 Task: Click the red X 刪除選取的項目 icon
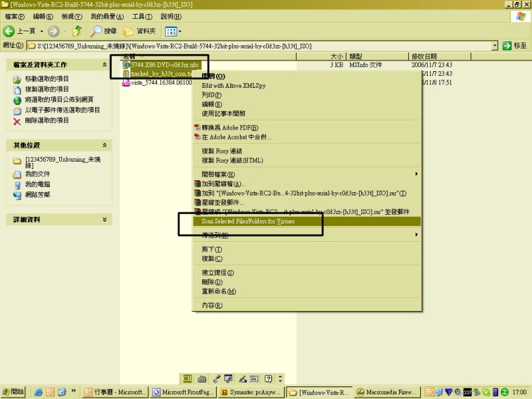click(x=17, y=122)
